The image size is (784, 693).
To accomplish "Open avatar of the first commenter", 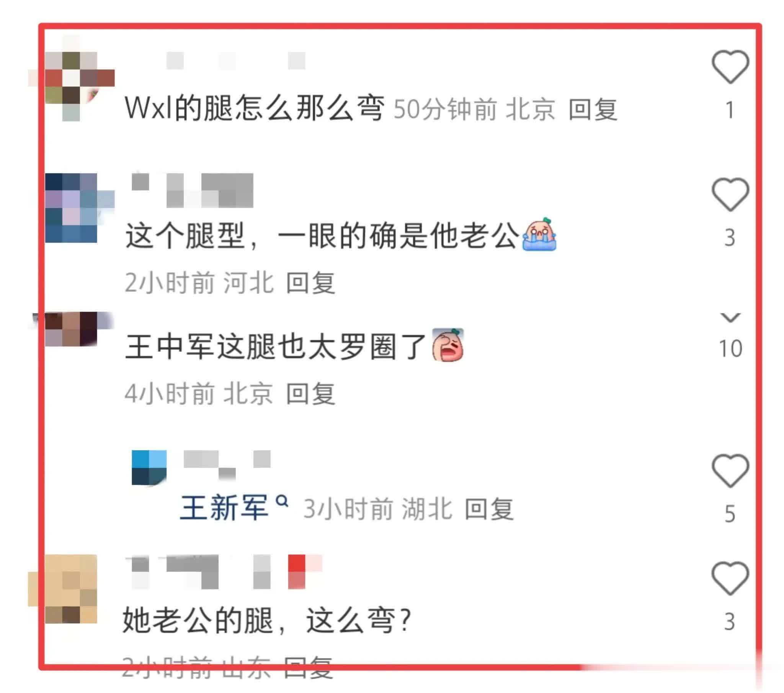I will point(71,78).
